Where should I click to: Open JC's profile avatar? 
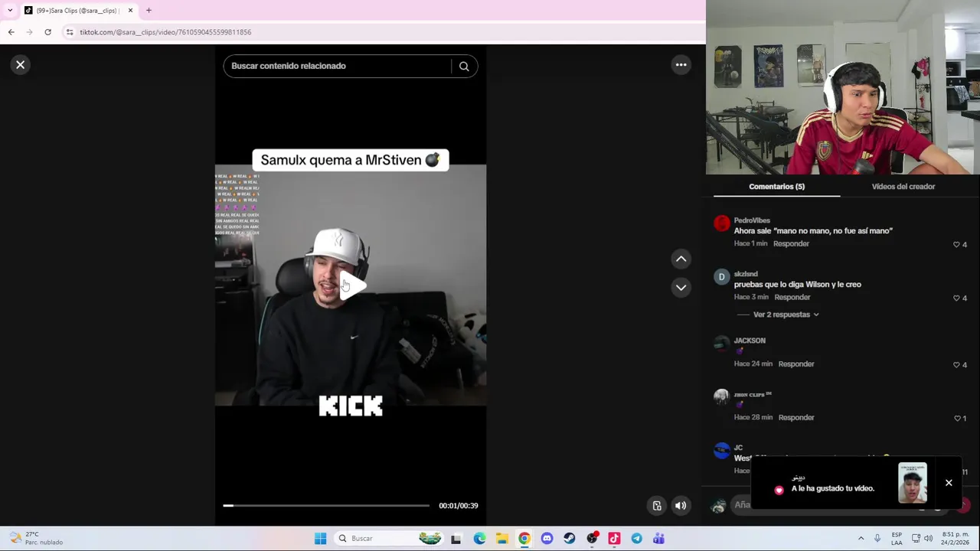pyautogui.click(x=721, y=451)
